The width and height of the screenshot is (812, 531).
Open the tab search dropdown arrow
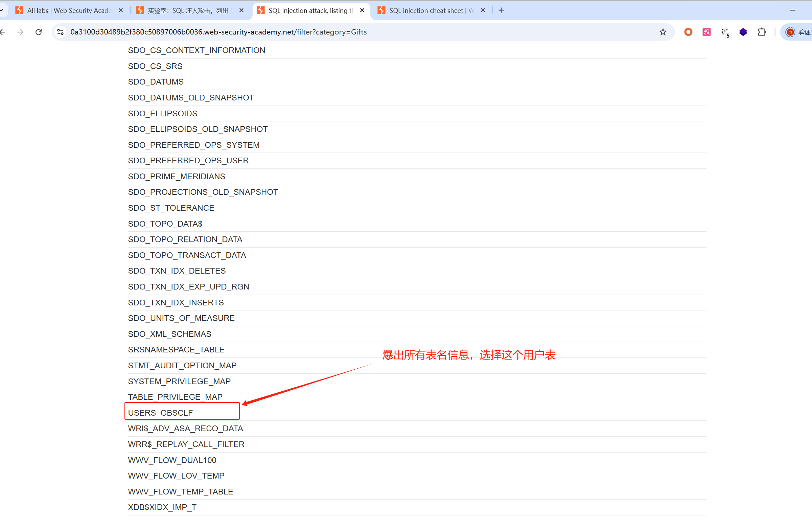click(2, 10)
